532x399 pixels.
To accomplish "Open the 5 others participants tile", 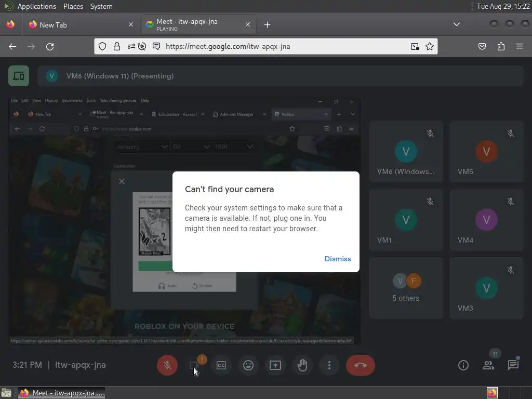I will coord(406,288).
